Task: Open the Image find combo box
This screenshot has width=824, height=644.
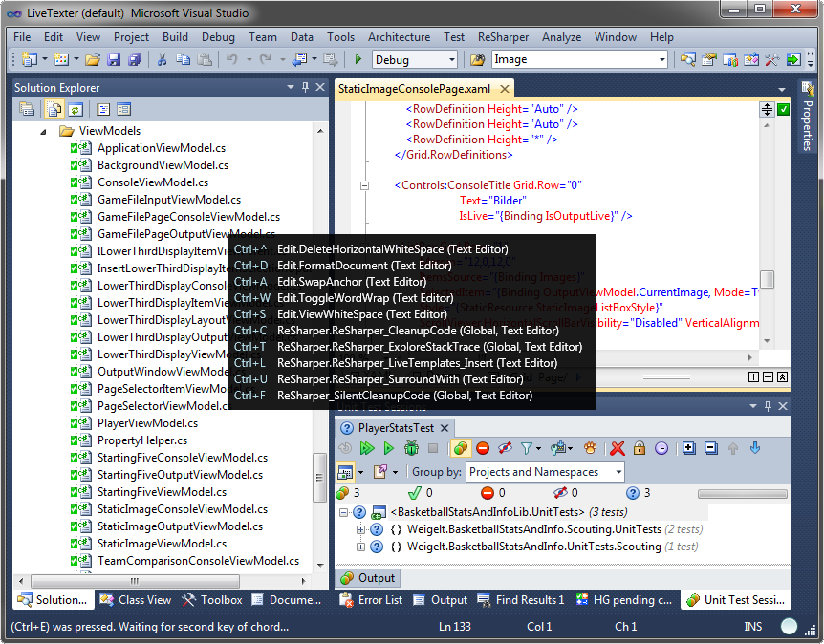Action: pyautogui.click(x=579, y=59)
